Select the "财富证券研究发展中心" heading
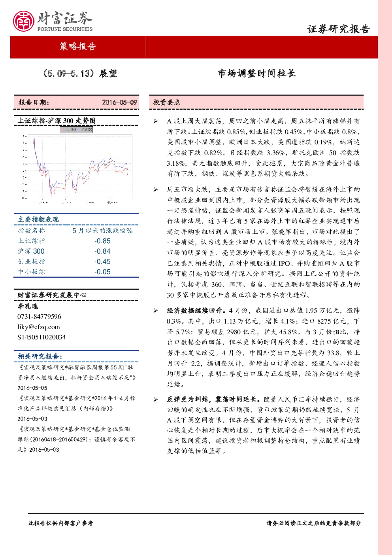 (52, 295)
